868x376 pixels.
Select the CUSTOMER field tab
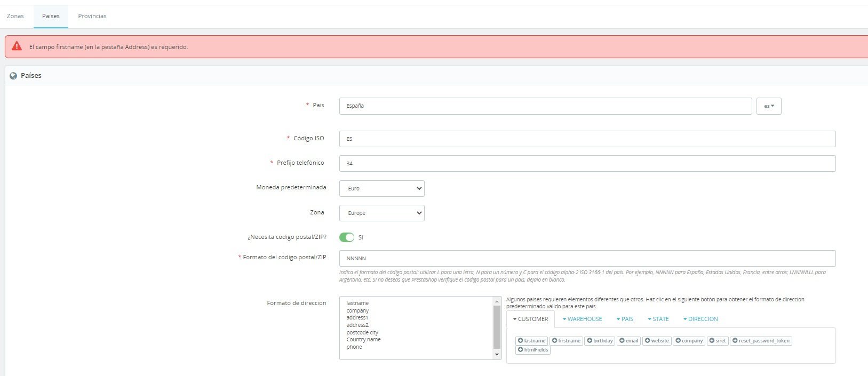pyautogui.click(x=530, y=319)
